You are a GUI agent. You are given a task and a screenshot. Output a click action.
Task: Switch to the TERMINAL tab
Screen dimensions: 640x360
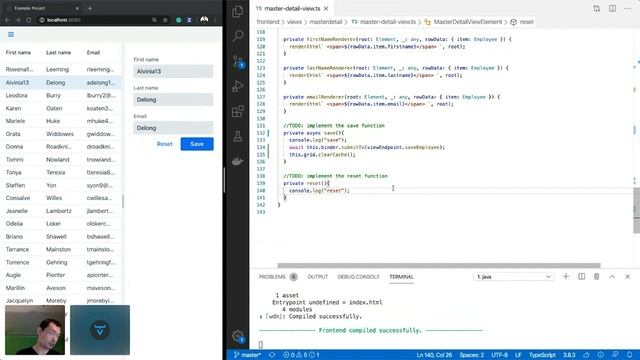coord(401,277)
